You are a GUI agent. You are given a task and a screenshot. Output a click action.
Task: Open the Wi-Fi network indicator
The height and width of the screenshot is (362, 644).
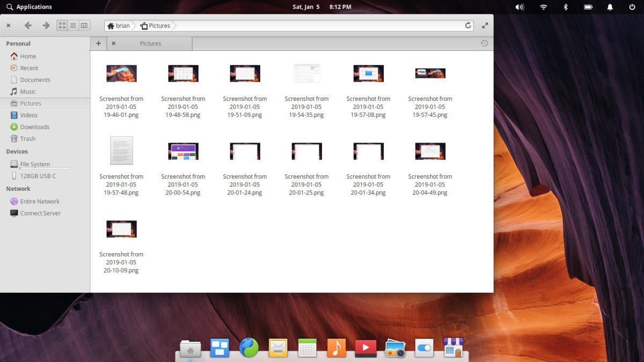point(543,7)
